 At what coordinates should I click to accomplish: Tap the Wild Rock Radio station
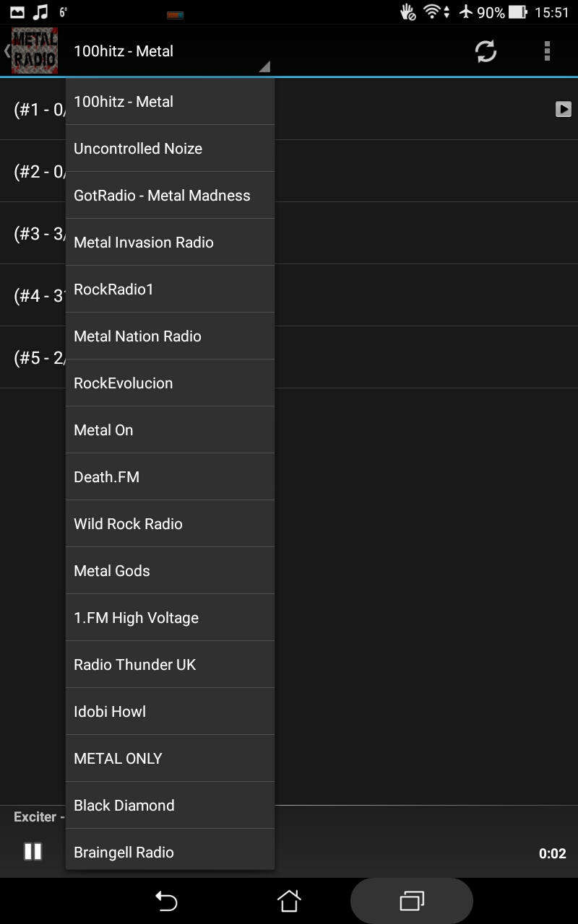[170, 523]
